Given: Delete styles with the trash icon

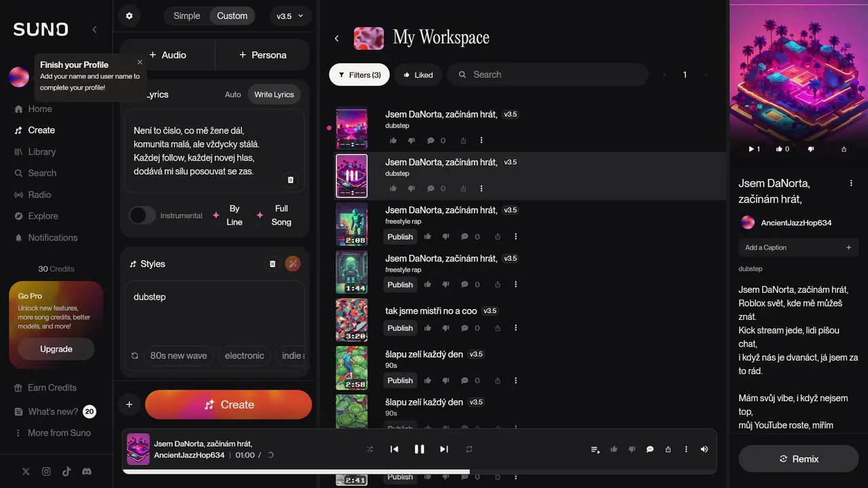Looking at the screenshot, I should [x=273, y=264].
